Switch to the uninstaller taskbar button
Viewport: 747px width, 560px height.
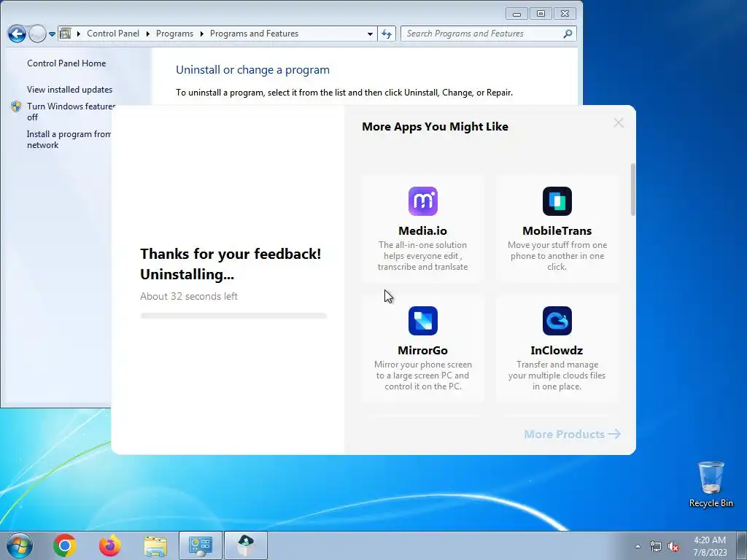coord(246,545)
